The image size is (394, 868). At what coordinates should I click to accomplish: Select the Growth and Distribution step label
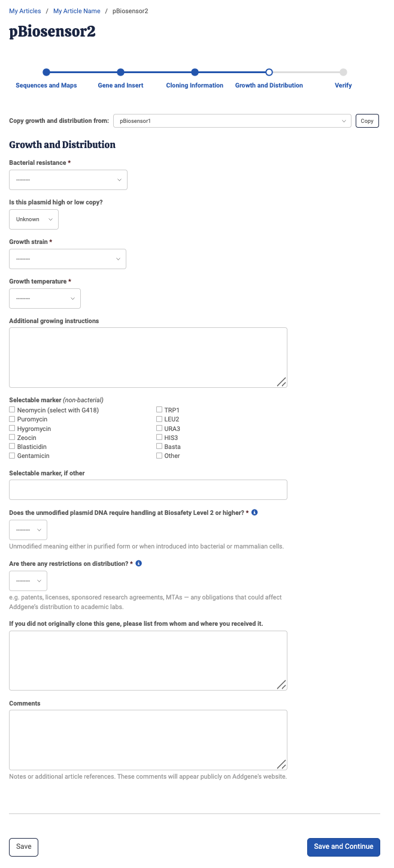click(x=269, y=85)
